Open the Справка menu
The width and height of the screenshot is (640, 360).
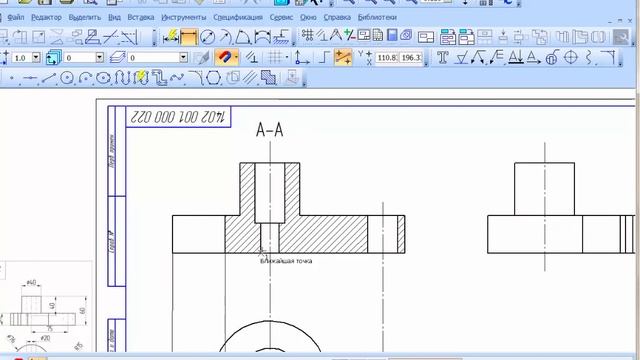[x=337, y=18]
